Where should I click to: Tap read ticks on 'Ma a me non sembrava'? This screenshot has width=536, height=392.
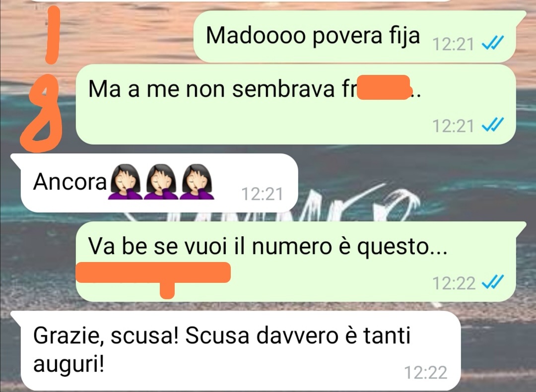pos(493,125)
